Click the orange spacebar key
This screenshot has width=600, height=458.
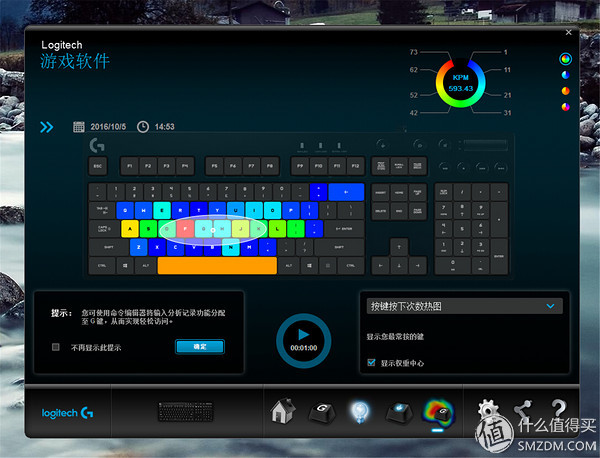pyautogui.click(x=217, y=266)
